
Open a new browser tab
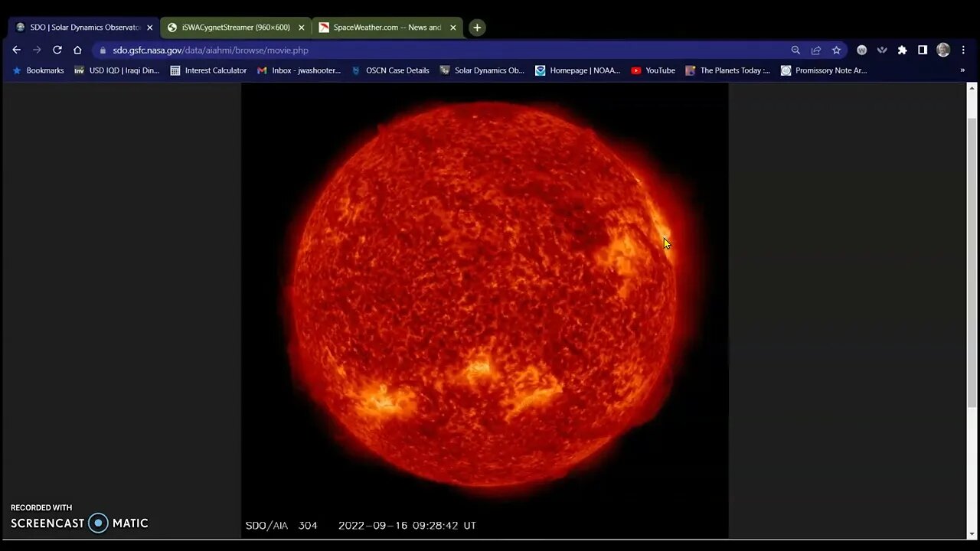[x=477, y=28]
